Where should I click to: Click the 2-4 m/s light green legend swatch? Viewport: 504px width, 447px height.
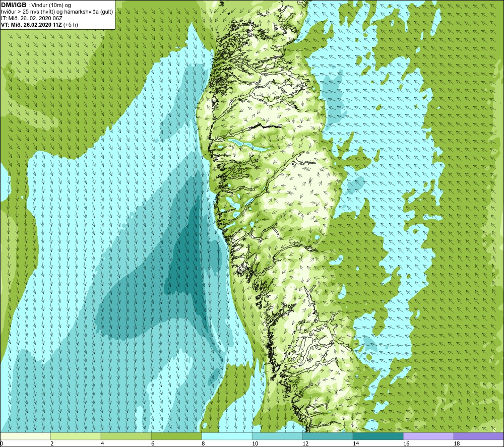(x=76, y=436)
